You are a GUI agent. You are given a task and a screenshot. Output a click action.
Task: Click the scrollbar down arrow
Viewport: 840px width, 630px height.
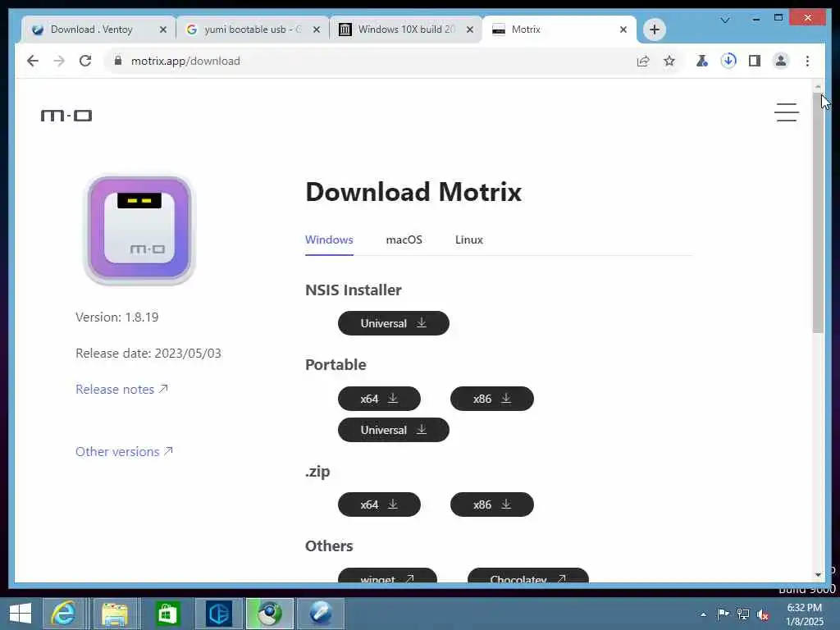(x=818, y=575)
